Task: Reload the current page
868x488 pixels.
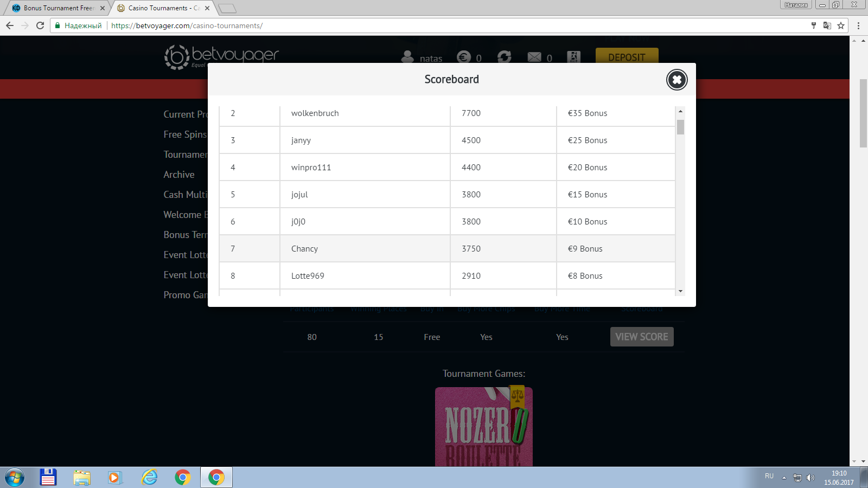Action: (x=40, y=25)
